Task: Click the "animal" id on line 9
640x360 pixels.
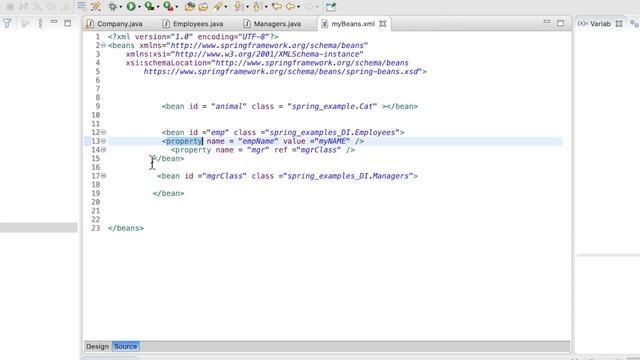Action: point(229,107)
